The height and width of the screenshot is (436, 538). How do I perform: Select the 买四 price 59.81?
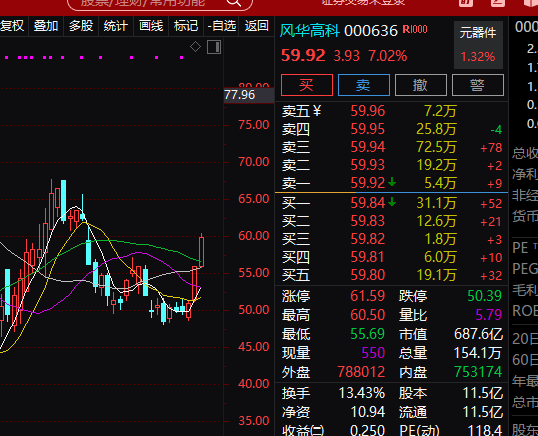tap(368, 257)
